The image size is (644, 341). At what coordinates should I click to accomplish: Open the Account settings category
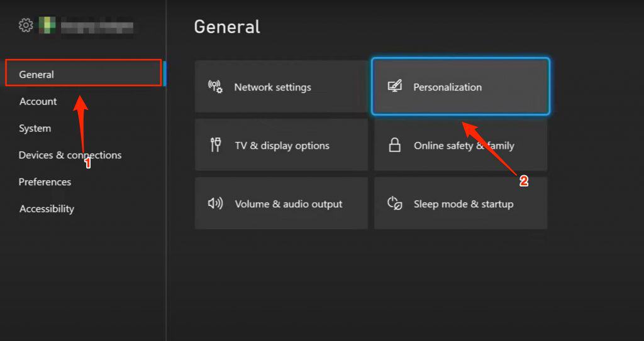click(x=38, y=101)
